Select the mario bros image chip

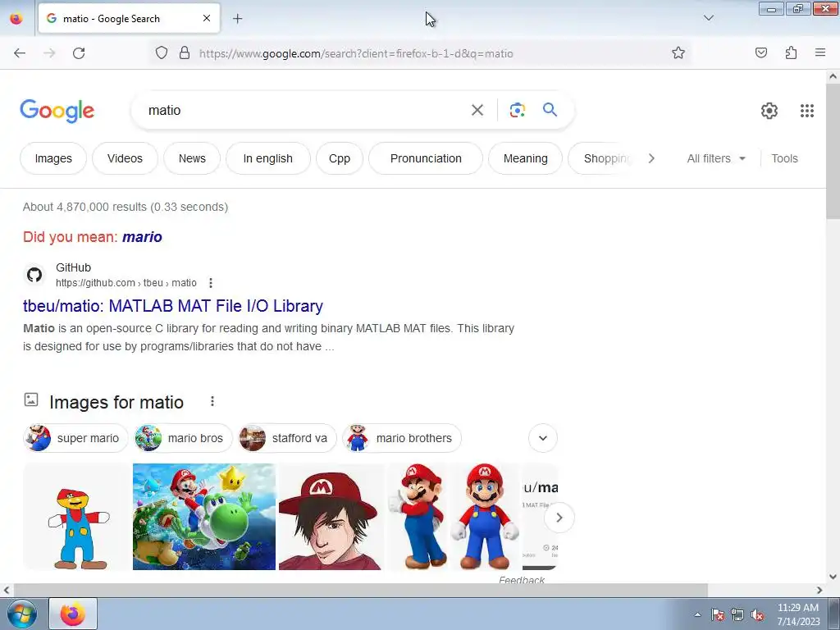[183, 438]
